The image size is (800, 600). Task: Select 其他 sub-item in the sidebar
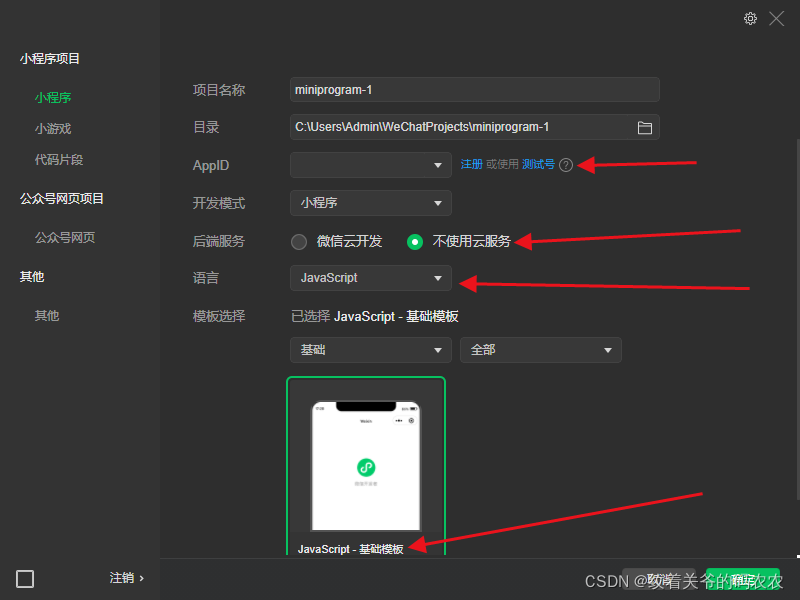[47, 315]
